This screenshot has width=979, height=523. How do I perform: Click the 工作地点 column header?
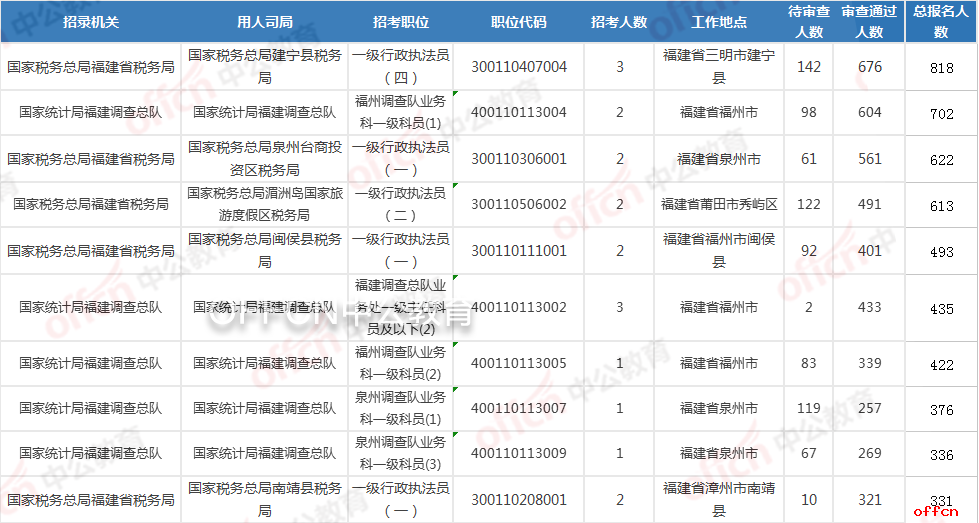pos(718,22)
